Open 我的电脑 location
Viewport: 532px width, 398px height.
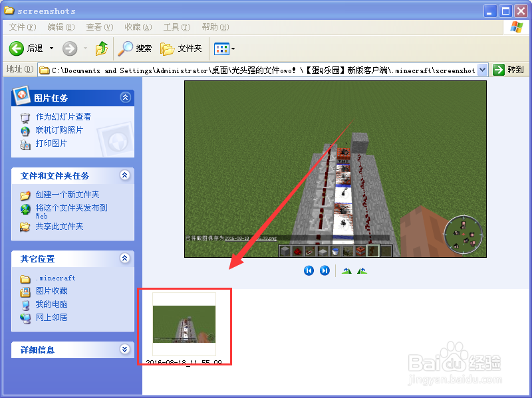coord(52,304)
